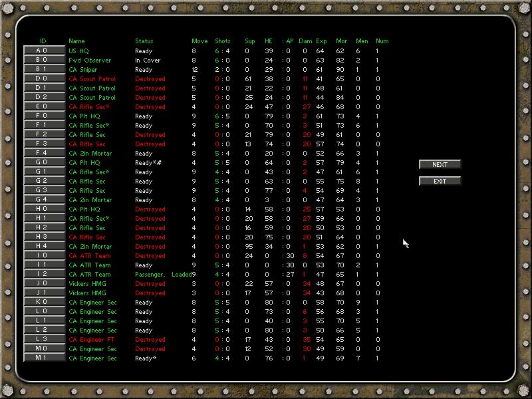The image size is (532, 399).
Task: Select unit ID button D 2
Action: click(x=44, y=97)
